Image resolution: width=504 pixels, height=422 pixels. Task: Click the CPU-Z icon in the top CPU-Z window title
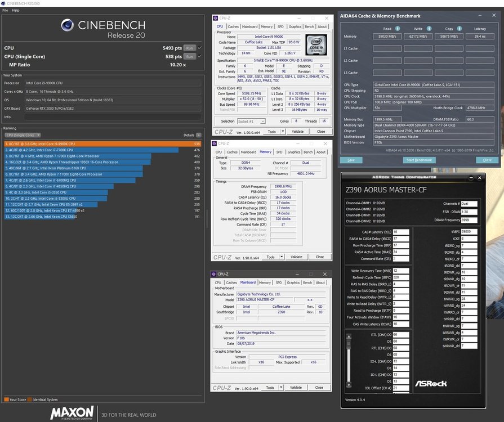click(x=216, y=19)
